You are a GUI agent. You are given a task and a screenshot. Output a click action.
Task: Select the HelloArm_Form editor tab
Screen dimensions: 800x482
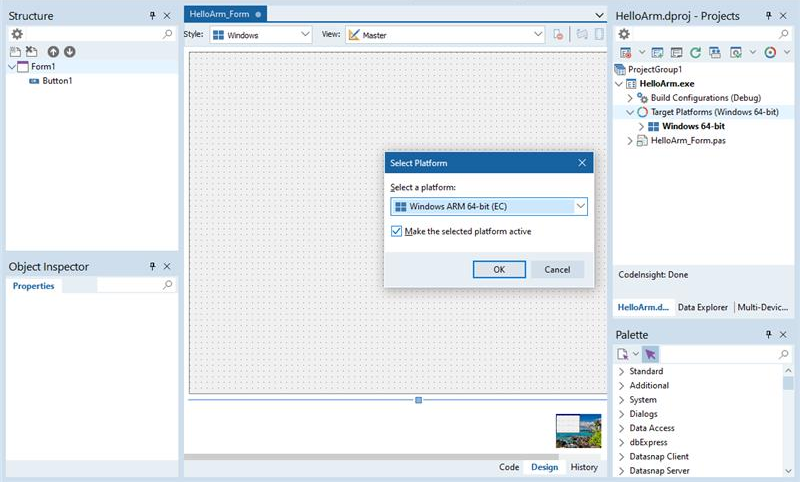tap(224, 14)
